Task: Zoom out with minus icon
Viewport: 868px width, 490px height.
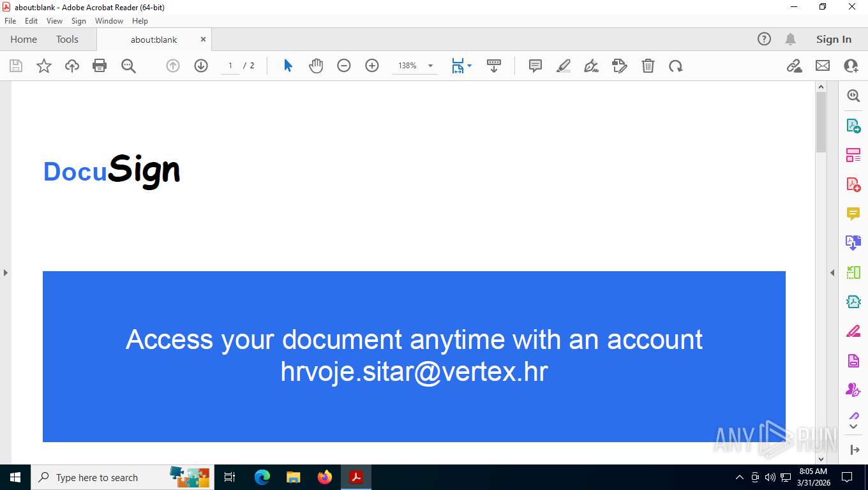Action: click(344, 66)
